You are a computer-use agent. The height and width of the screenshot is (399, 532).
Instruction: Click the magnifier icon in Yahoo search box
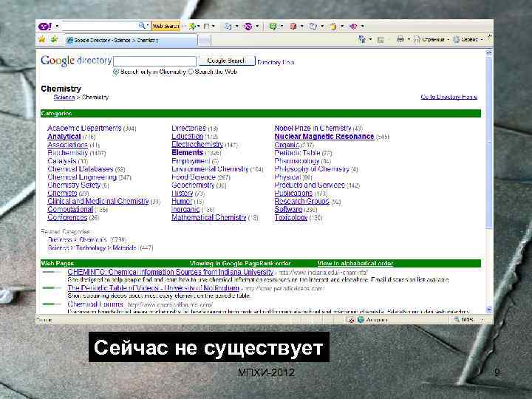(141, 26)
